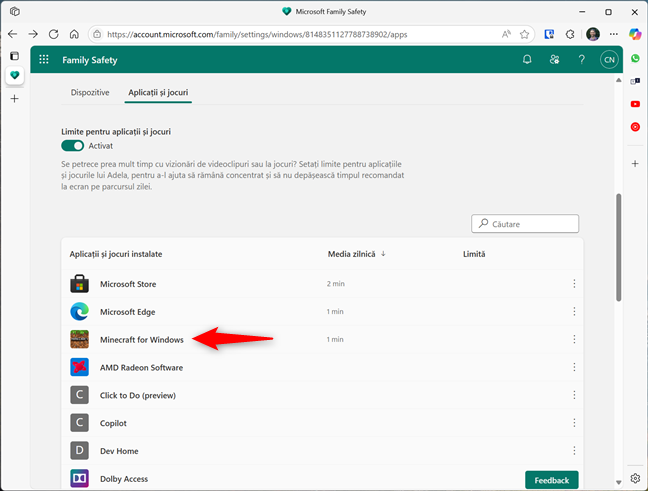Open the Microsoft apps launcher grid
The image size is (648, 491).
tap(44, 60)
